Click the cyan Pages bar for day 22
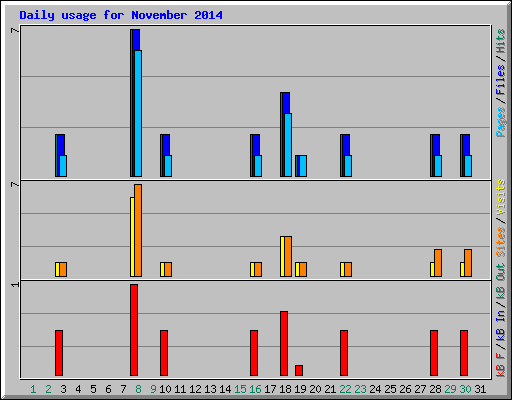512x400 pixels. point(348,166)
